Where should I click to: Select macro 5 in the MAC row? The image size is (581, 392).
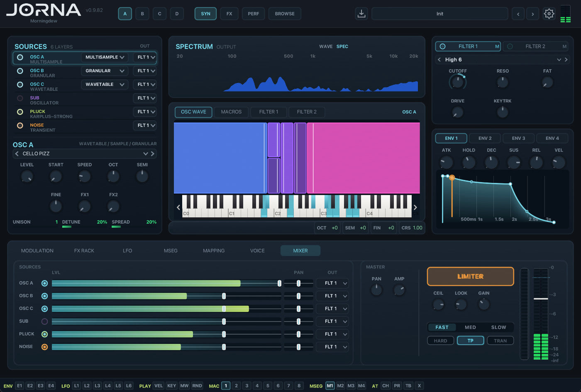[x=268, y=386]
